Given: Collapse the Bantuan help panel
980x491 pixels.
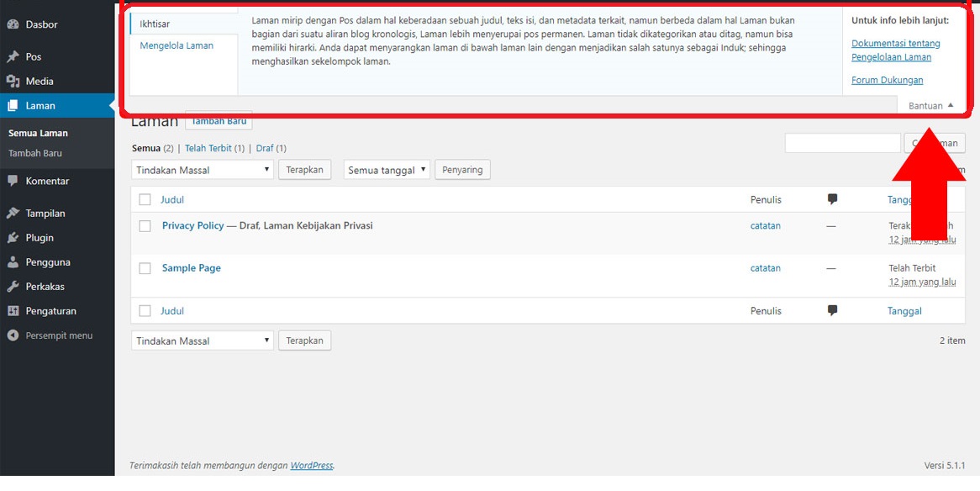Looking at the screenshot, I should pyautogui.click(x=928, y=105).
